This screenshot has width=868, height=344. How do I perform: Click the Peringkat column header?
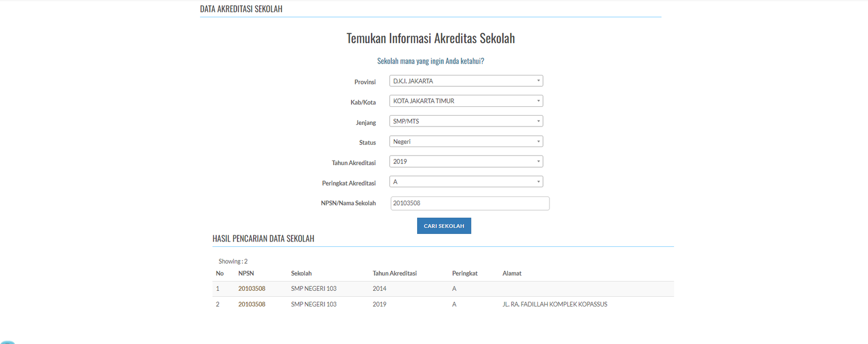(x=464, y=273)
